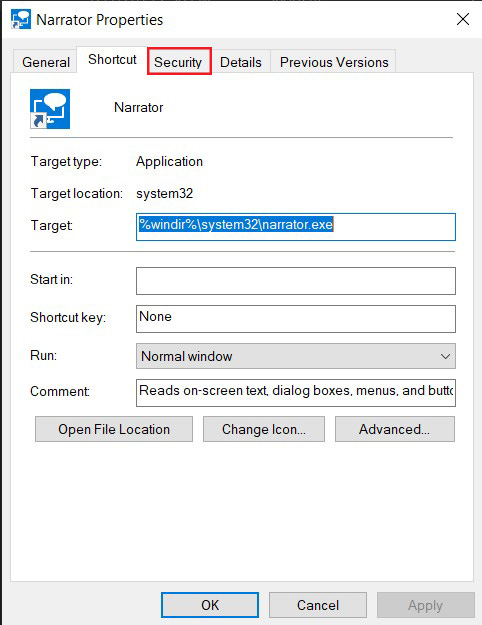
Task: Open the Run dropdown arrow
Action: coord(445,356)
